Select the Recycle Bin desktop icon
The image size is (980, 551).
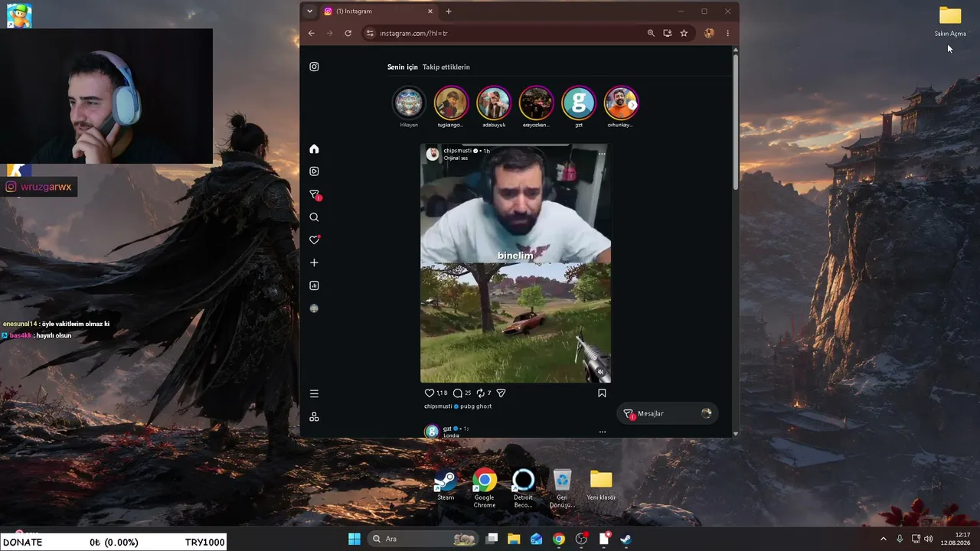point(562,488)
